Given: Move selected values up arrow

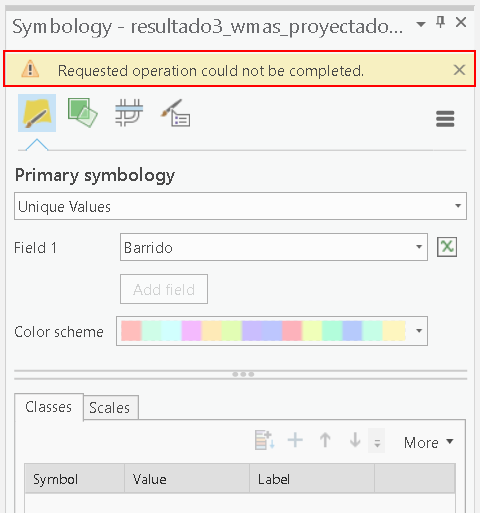Looking at the screenshot, I should [325, 440].
